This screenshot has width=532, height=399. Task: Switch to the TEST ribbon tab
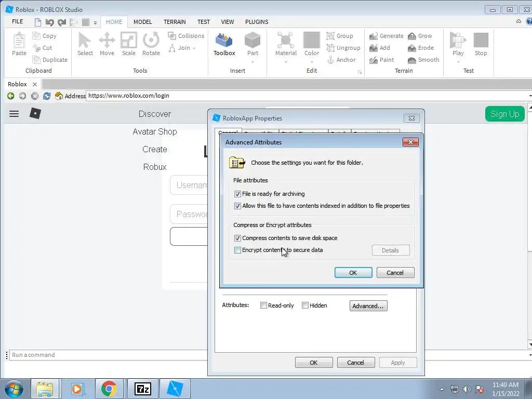pos(204,22)
